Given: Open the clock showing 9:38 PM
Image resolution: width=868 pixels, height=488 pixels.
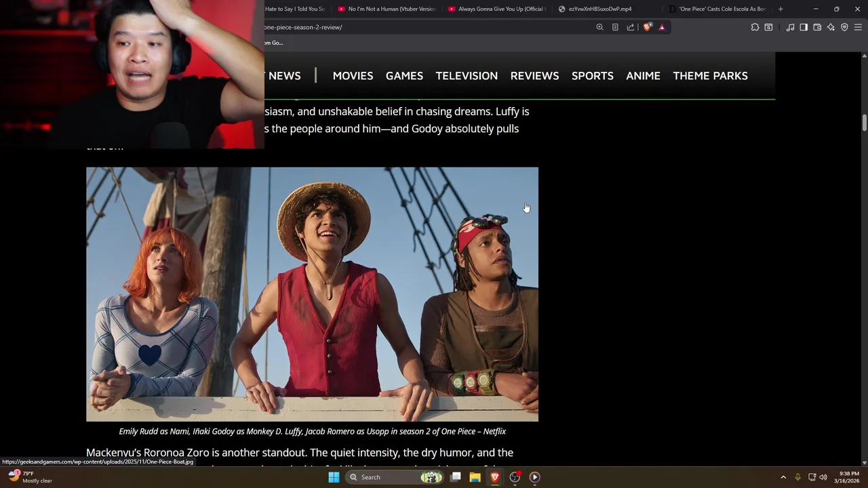Looking at the screenshot, I should 848,477.
